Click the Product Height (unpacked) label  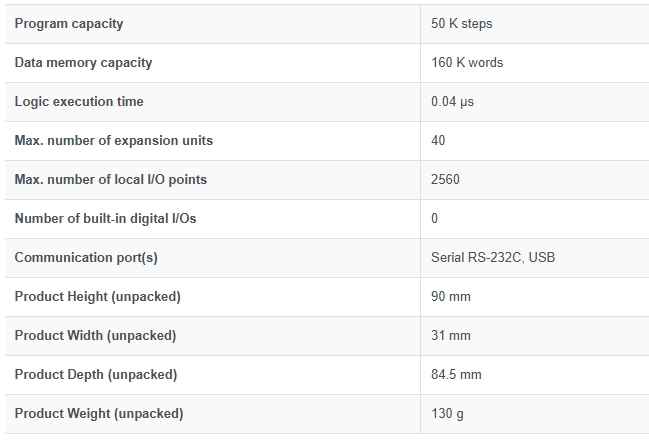tap(98, 296)
